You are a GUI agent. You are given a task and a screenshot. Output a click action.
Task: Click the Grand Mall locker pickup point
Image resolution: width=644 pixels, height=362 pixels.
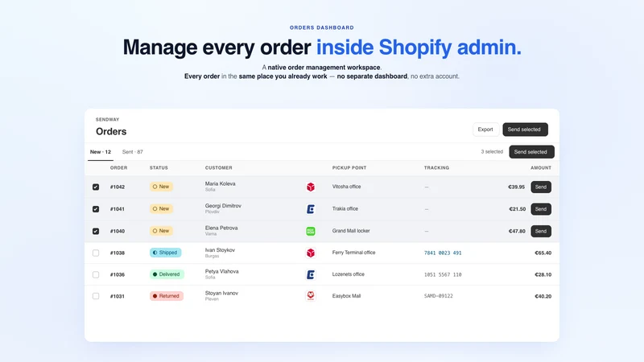click(351, 231)
